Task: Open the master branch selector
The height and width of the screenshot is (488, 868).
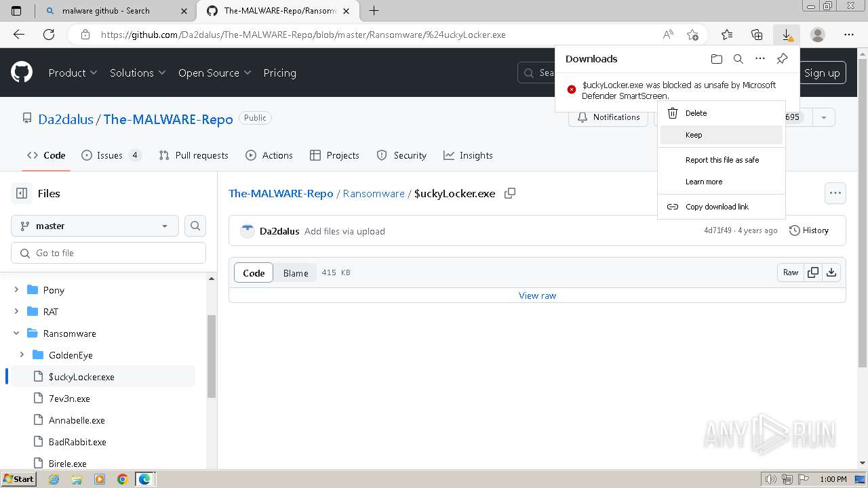Action: coord(95,226)
